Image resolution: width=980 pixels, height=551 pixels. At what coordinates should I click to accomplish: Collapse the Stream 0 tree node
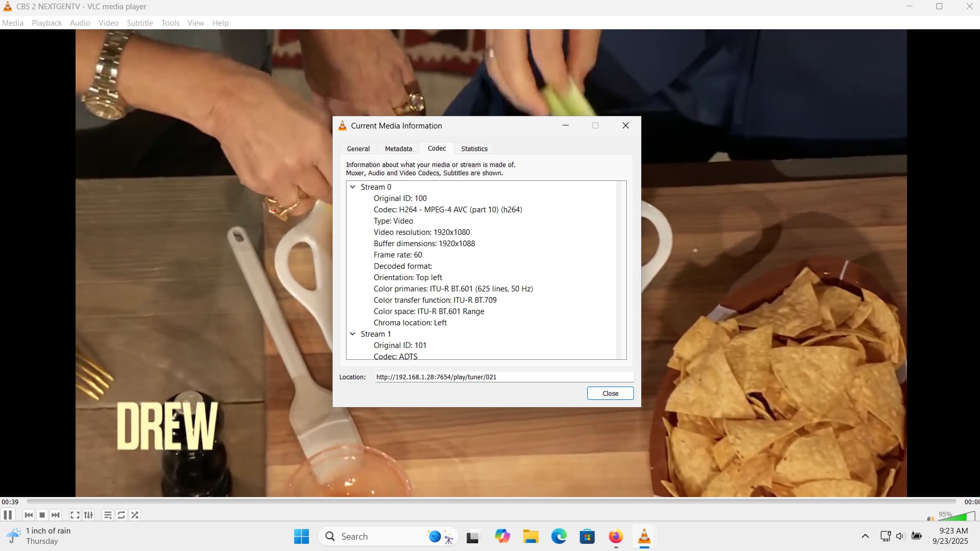click(x=353, y=187)
